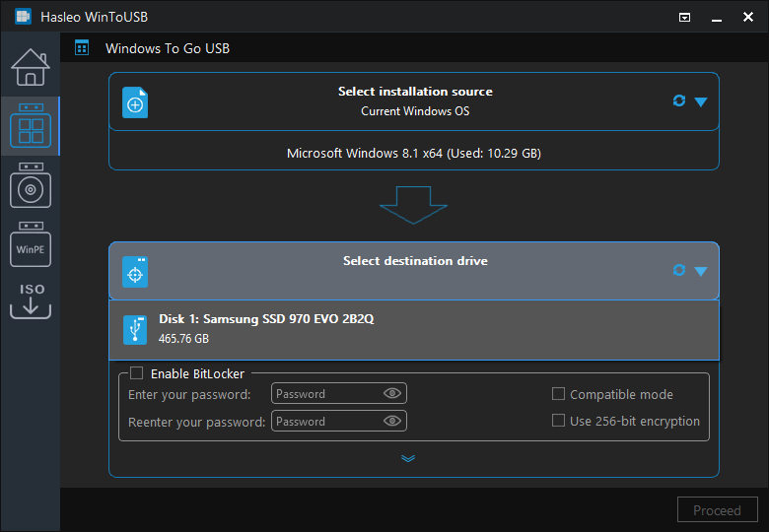769x532 pixels.
Task: Show password in the reenter password field
Action: coord(392,421)
